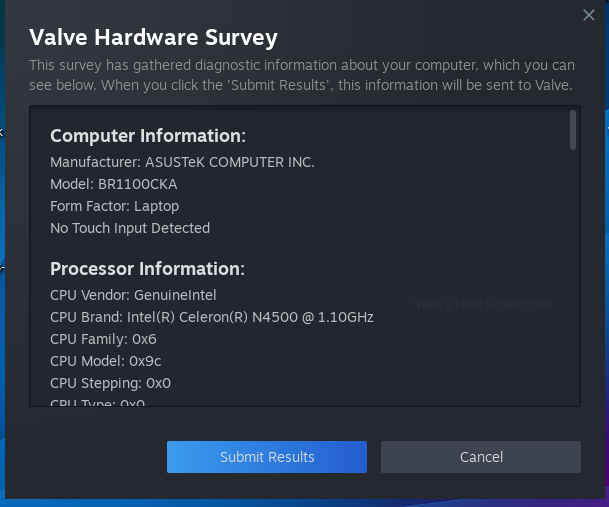609x507 pixels.
Task: Click the survey description paragraph
Action: (300, 75)
